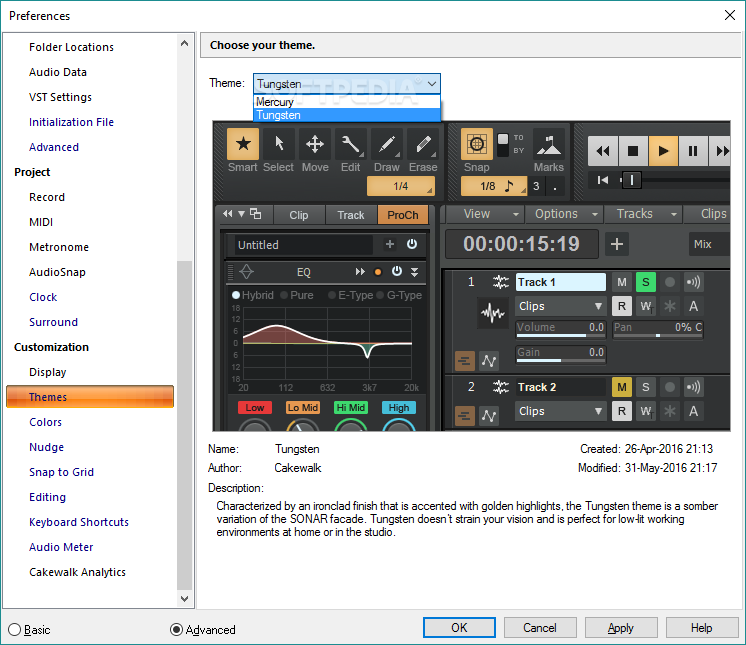This screenshot has width=746, height=645.
Task: Toggle Solo on Track 1
Action: tap(646, 282)
